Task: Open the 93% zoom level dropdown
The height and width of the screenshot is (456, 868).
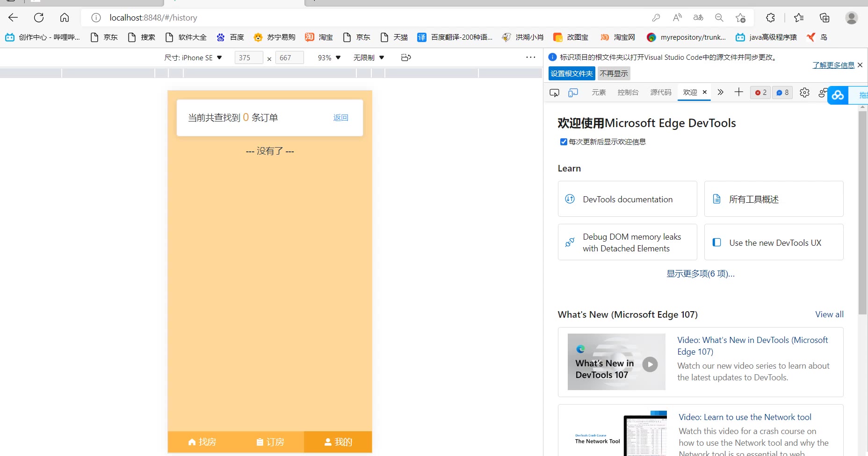Action: (329, 57)
